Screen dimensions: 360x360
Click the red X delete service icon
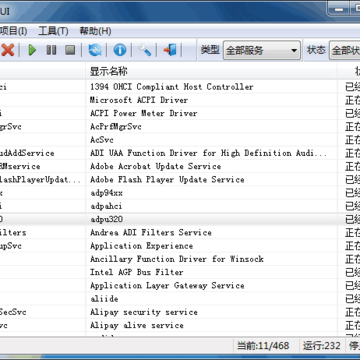pos(7,50)
